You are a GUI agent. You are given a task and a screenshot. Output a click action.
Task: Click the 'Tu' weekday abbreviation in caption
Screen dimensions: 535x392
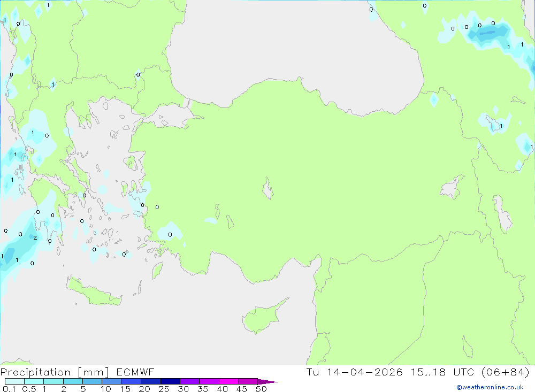(x=312, y=372)
